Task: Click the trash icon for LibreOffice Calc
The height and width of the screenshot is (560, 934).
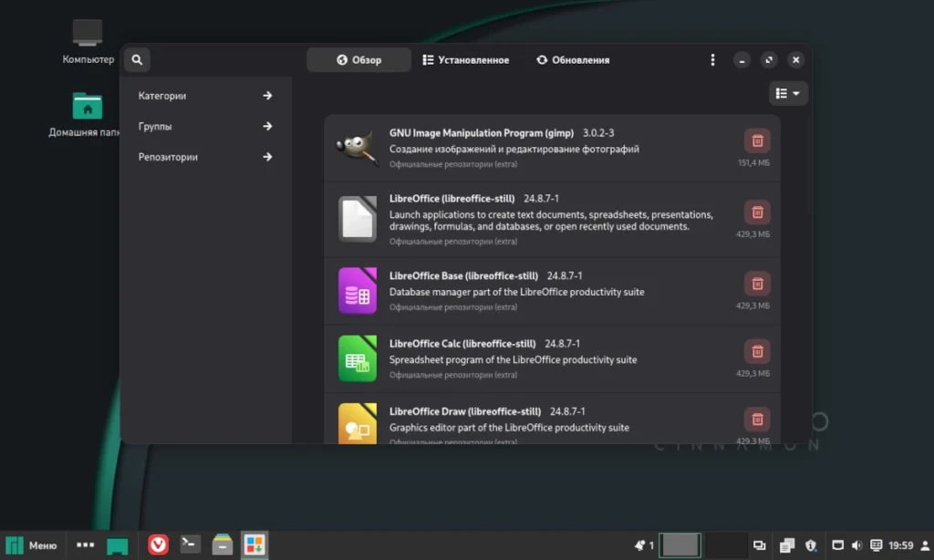Action: click(757, 351)
